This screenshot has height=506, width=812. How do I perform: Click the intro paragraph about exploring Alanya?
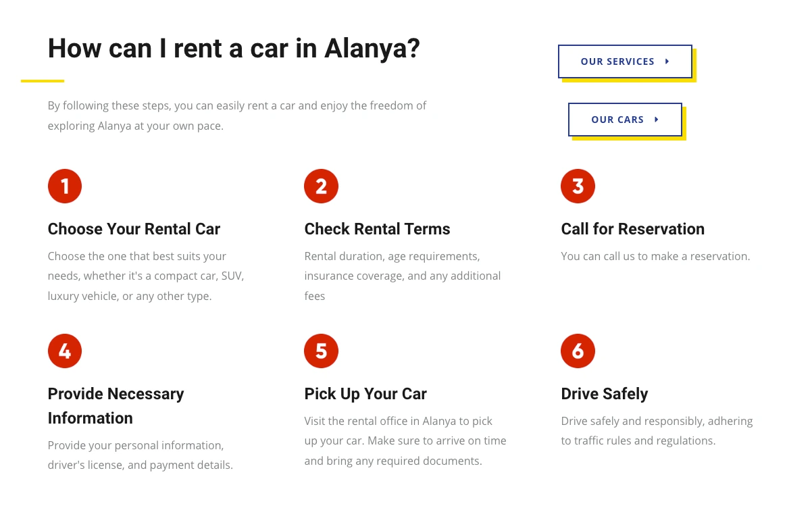(237, 116)
